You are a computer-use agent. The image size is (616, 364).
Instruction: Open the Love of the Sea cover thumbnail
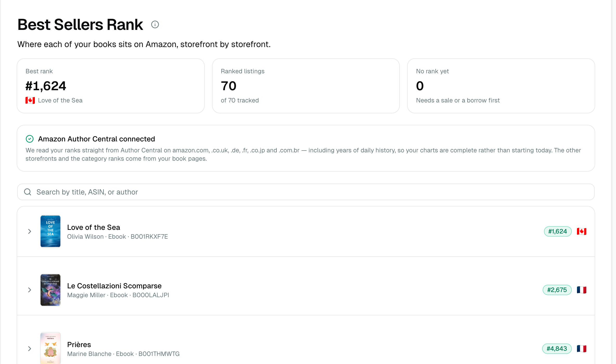(x=50, y=231)
